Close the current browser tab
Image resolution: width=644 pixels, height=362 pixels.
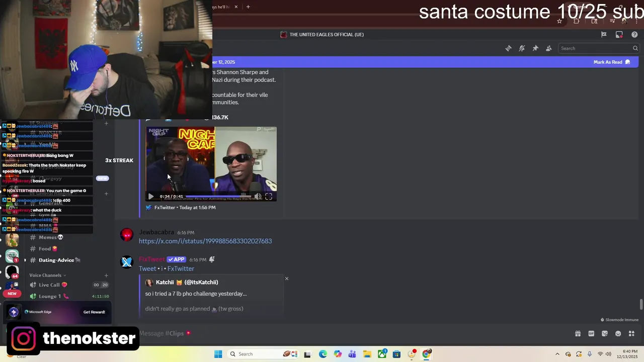236,7
